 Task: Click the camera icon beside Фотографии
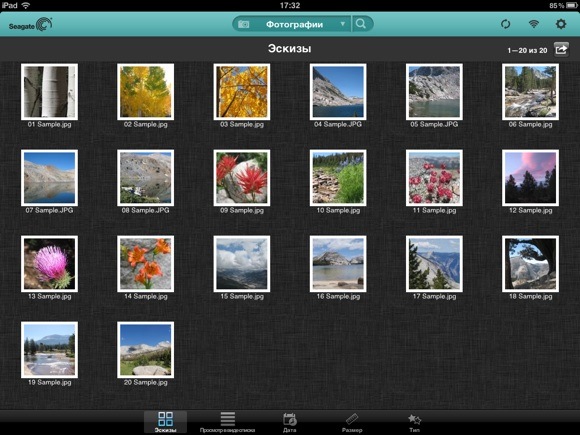(x=243, y=24)
